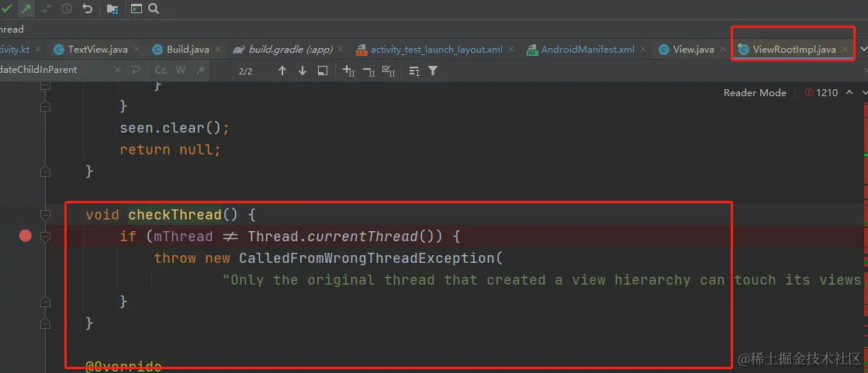Open search filter funnel icon
This screenshot has width=868, height=373.
point(433,71)
